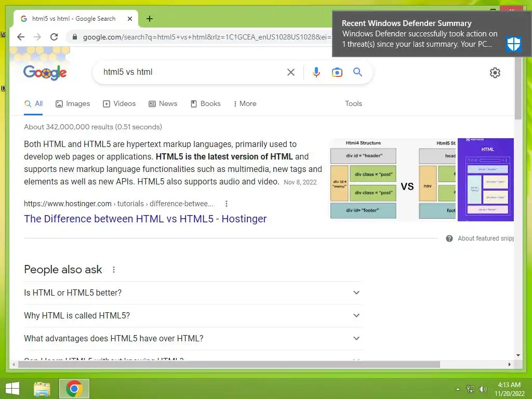Click the taskbar clock showing 4:13 AM
Viewport: 532px width, 399px height.
(509, 389)
